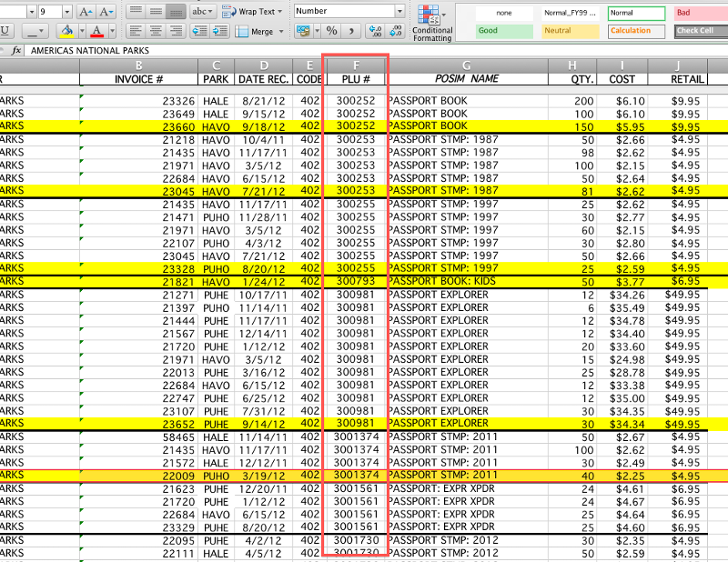The width and height of the screenshot is (728, 562).
Task: Select cost cell $24.98
Action: point(622,359)
